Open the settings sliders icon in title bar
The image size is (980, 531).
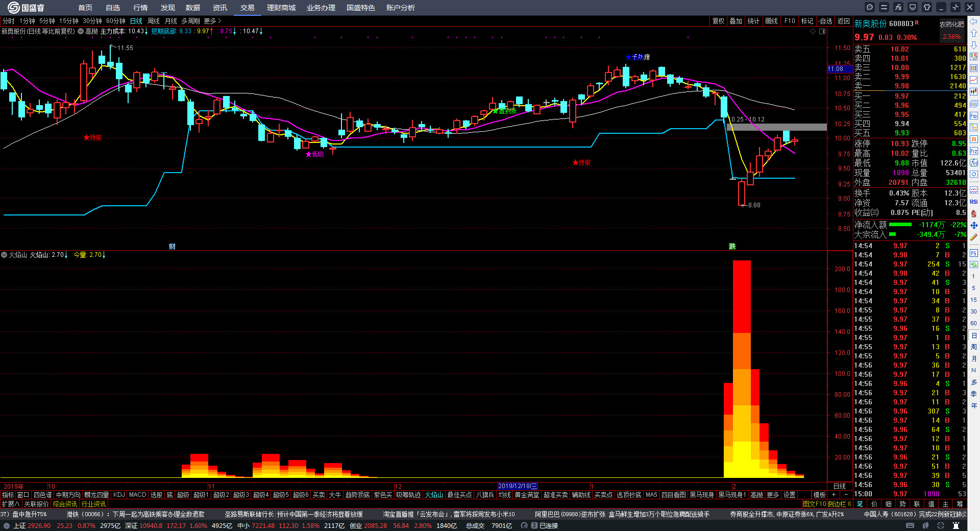click(x=884, y=7)
